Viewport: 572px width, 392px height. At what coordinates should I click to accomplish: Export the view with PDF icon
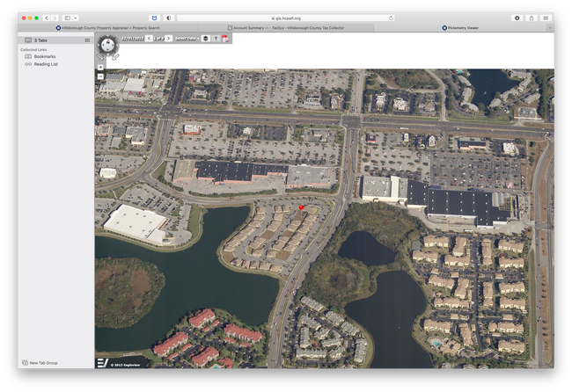click(x=225, y=39)
